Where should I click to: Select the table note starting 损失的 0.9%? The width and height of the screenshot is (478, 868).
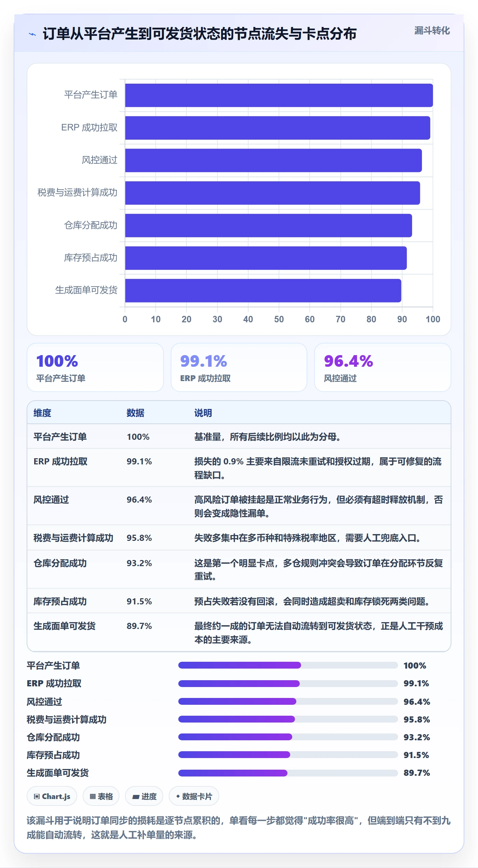[318, 468]
